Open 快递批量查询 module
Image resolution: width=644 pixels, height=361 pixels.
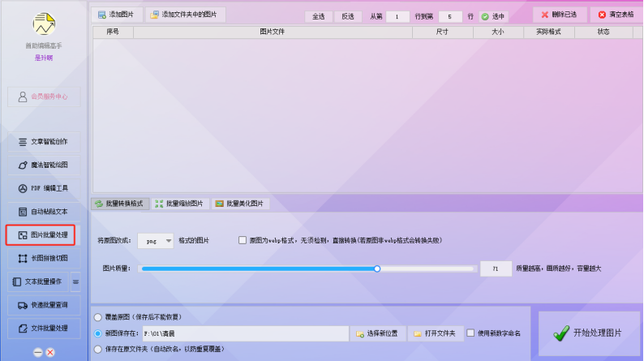44,305
